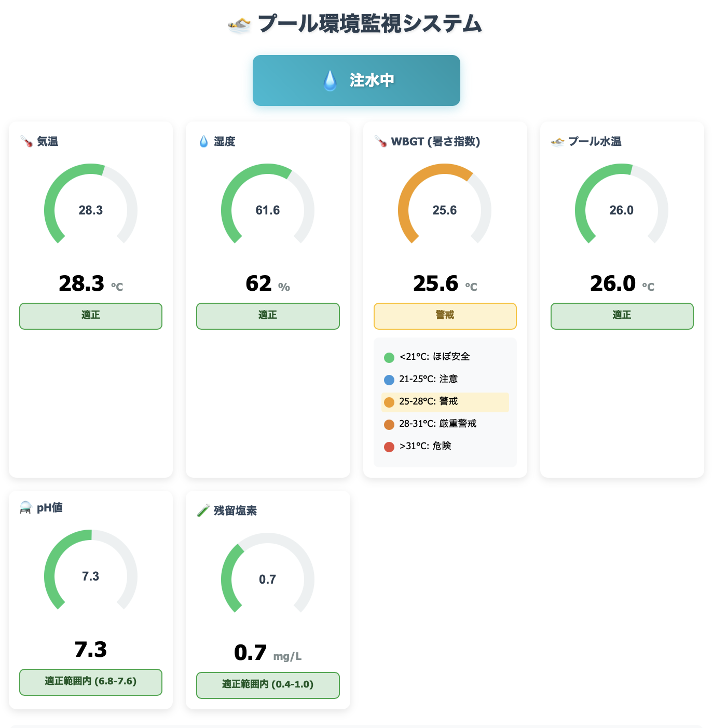Click the water droplet icon in 注水中 button
The width and height of the screenshot is (713, 728).
pos(330,81)
